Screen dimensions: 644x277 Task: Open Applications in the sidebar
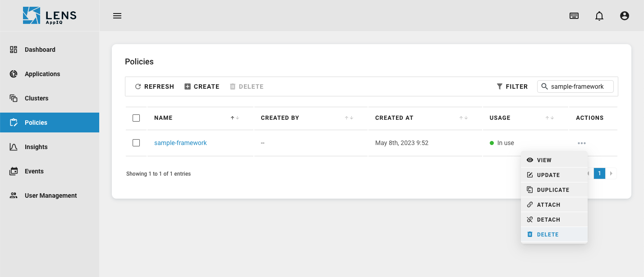(x=50, y=74)
